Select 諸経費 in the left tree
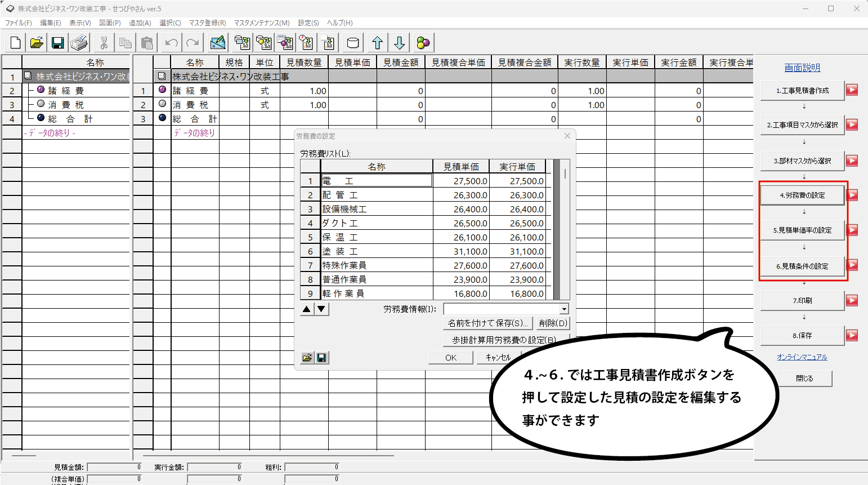The width and height of the screenshot is (868, 485). click(66, 91)
